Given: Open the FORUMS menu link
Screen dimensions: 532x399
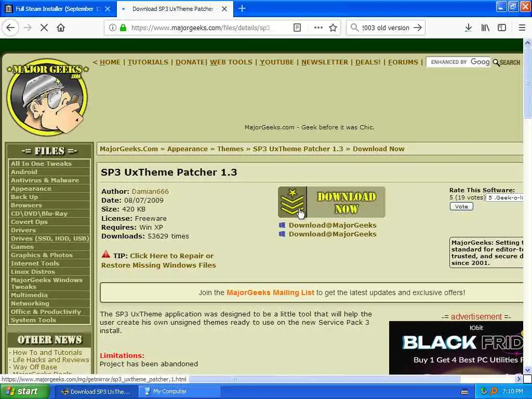Looking at the screenshot, I should pyautogui.click(x=403, y=62).
